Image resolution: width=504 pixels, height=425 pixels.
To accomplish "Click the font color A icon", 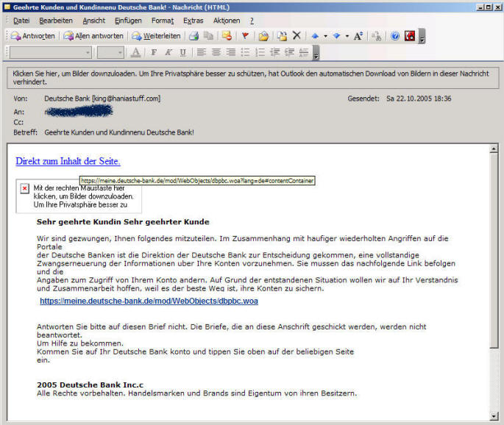I will [x=136, y=52].
